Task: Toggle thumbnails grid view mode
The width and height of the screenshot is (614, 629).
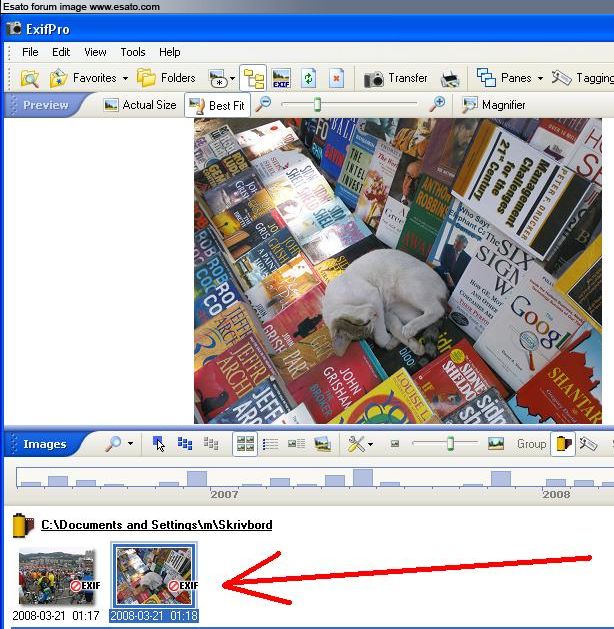Action: coord(245,444)
